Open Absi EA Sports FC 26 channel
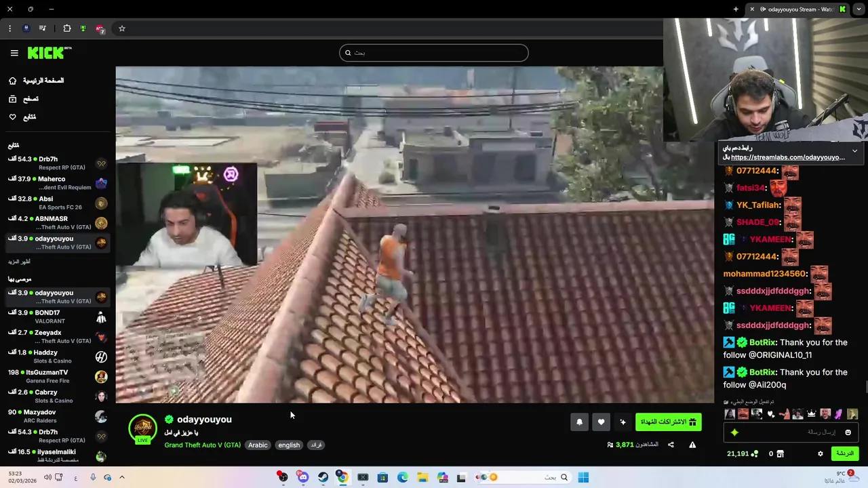Image resolution: width=868 pixels, height=488 pixels. (x=58, y=203)
